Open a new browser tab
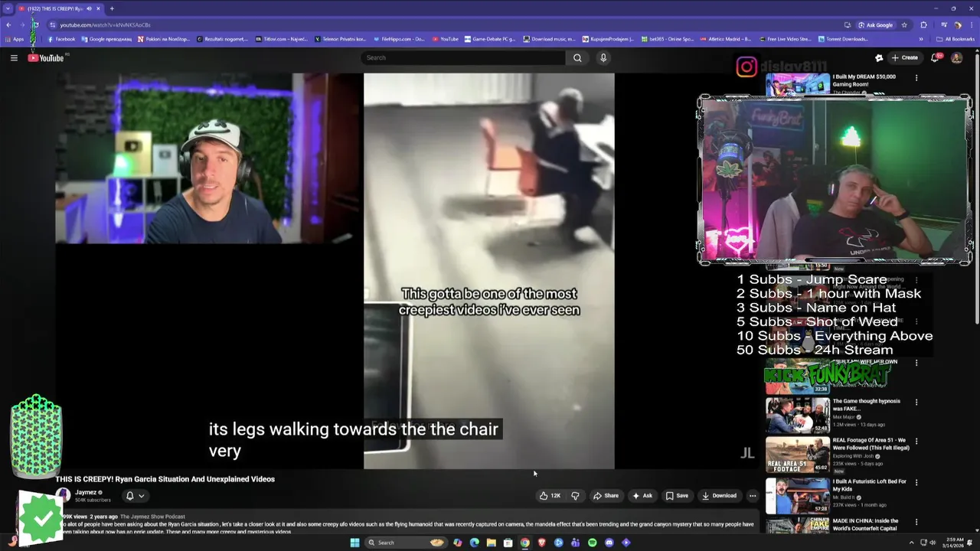Image resolution: width=980 pixels, height=551 pixels. coord(112,8)
